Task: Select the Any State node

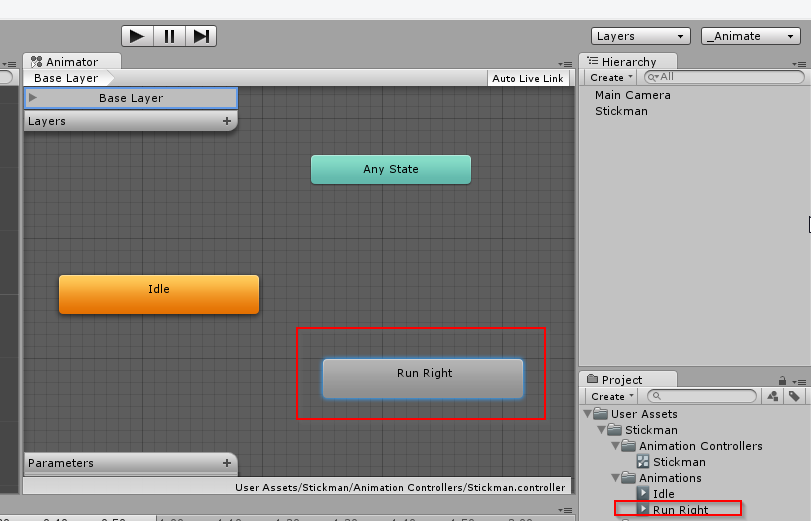Action: (x=390, y=169)
